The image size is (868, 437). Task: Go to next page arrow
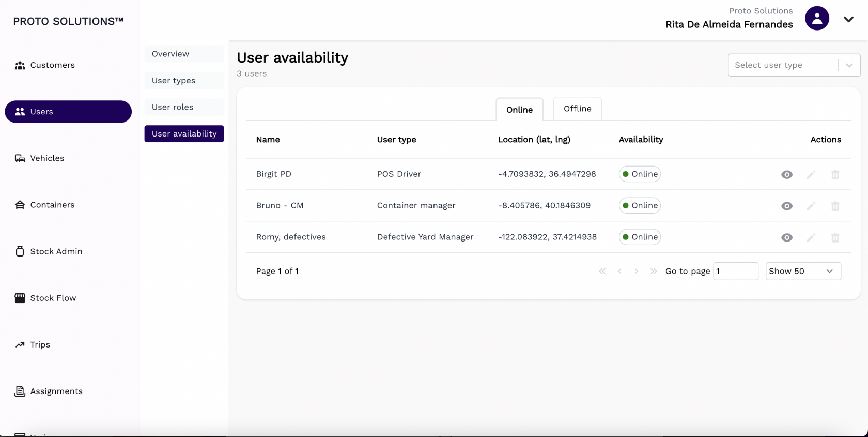pos(637,271)
